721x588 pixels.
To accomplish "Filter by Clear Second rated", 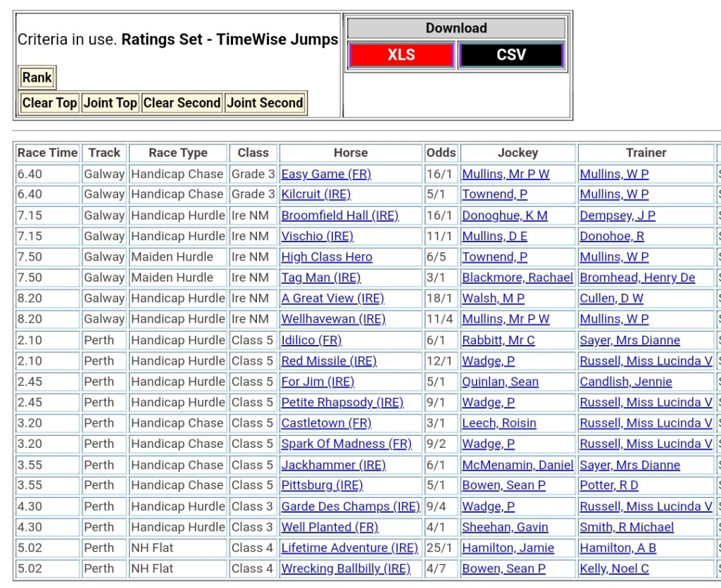I will [x=182, y=103].
